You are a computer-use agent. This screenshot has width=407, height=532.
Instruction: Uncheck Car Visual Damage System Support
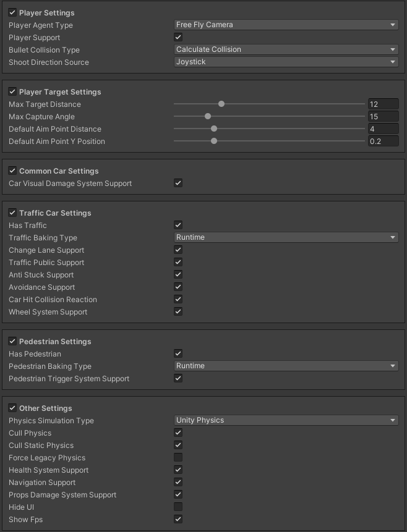pyautogui.click(x=178, y=183)
